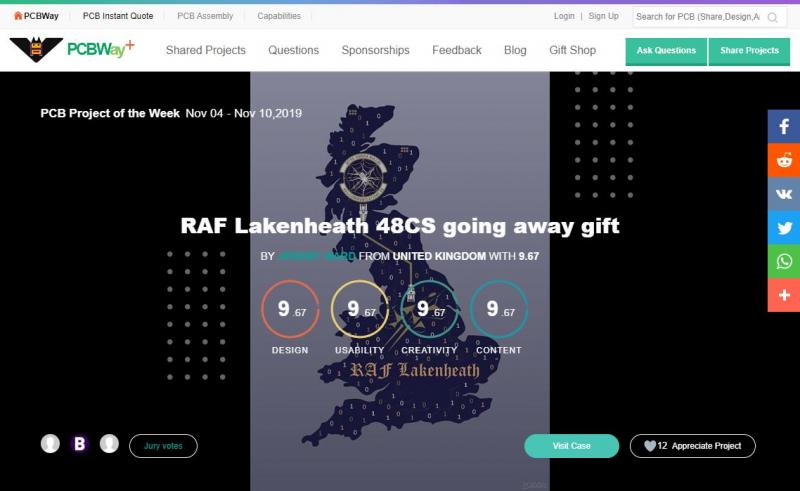Open the PCBWay home icon link

[36, 16]
